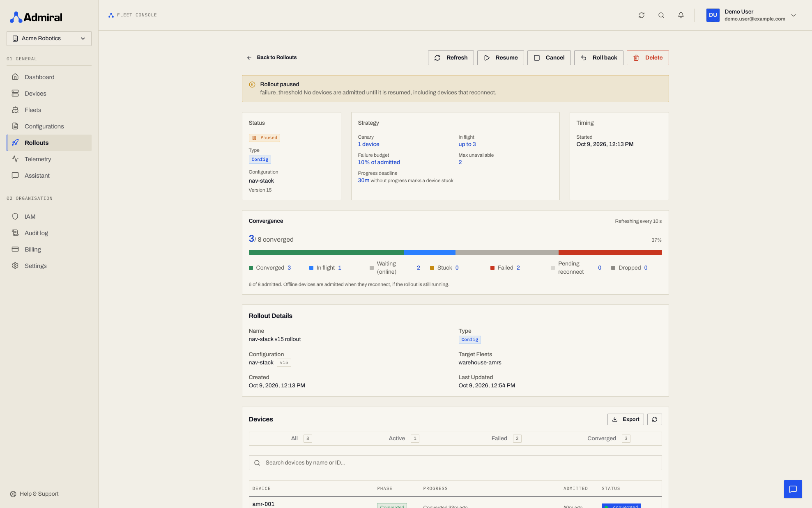
Task: Click the amr-001 device row
Action: point(455,503)
